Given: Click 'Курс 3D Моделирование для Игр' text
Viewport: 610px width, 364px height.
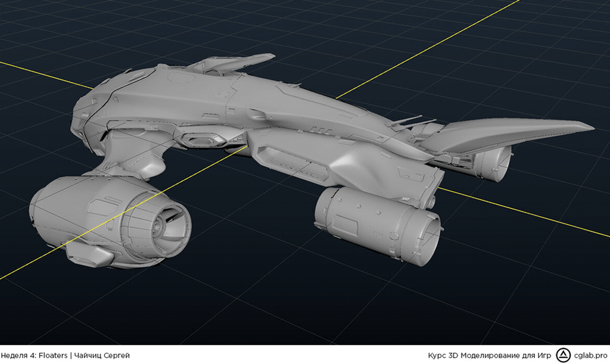Looking at the screenshot, I should tap(490, 356).
